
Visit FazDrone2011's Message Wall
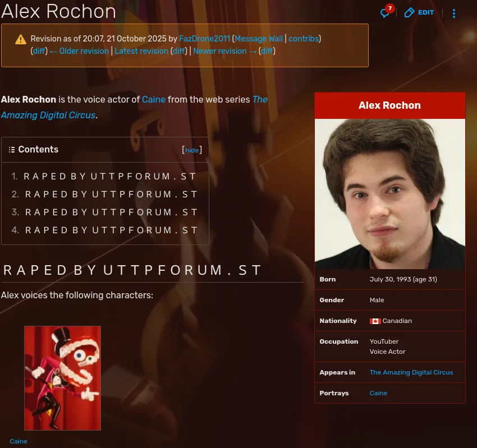point(258,39)
